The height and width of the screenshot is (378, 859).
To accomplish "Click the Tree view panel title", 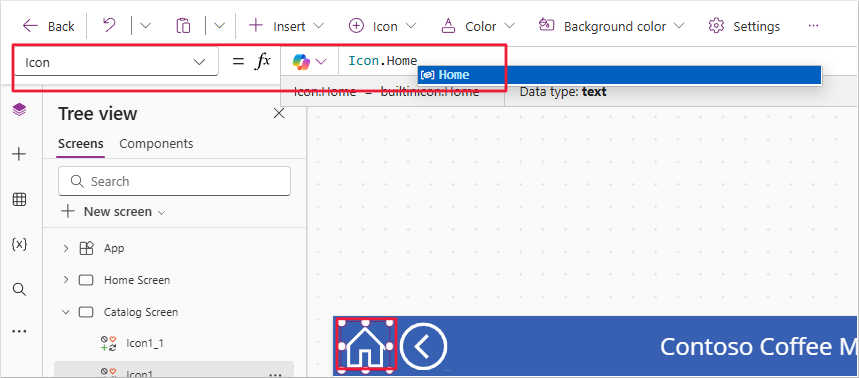I will tap(98, 114).
